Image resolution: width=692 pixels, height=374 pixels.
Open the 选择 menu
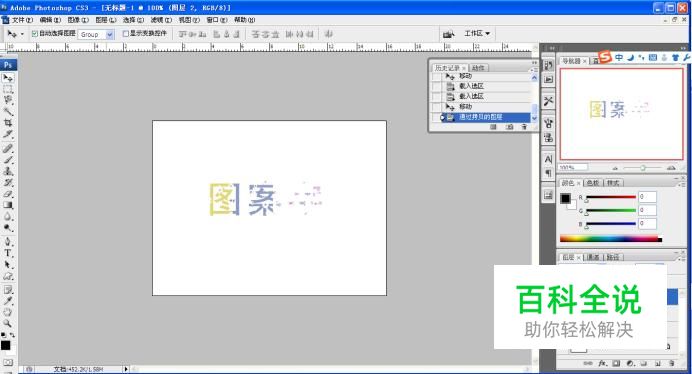point(133,20)
